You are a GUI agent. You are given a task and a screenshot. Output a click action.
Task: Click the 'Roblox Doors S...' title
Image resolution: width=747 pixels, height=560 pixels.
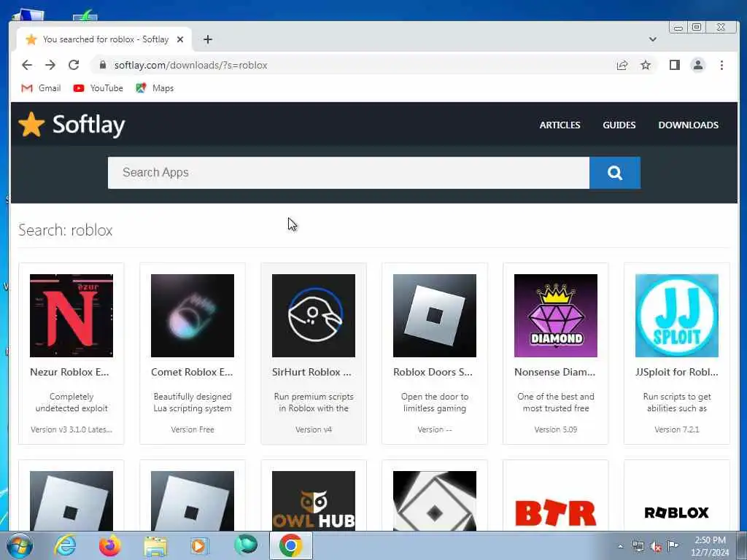tap(433, 372)
